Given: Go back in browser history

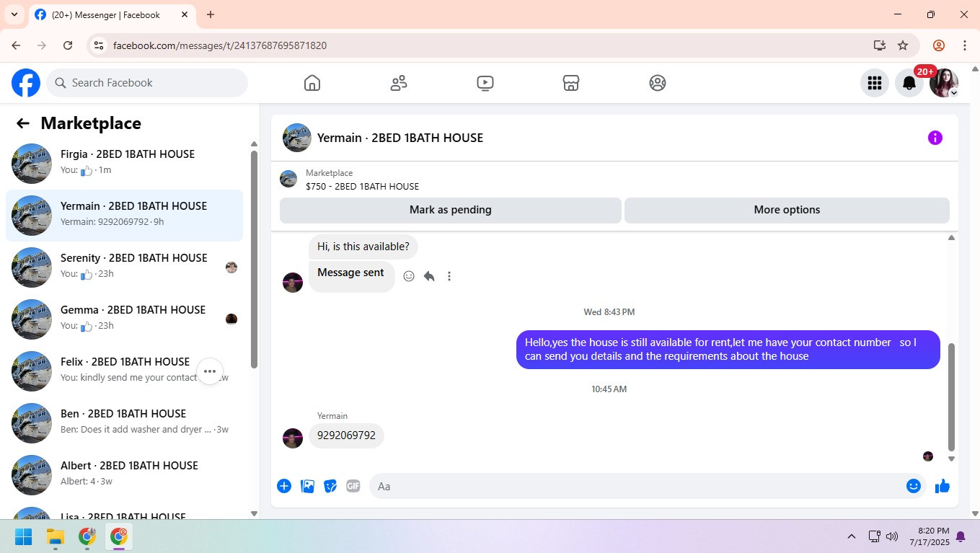Looking at the screenshot, I should pos(16,45).
